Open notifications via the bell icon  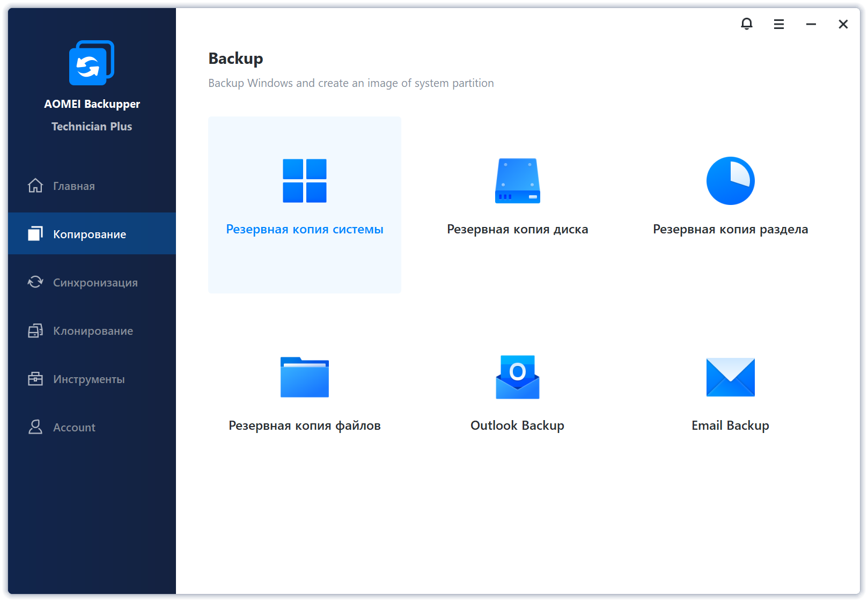[x=746, y=24]
